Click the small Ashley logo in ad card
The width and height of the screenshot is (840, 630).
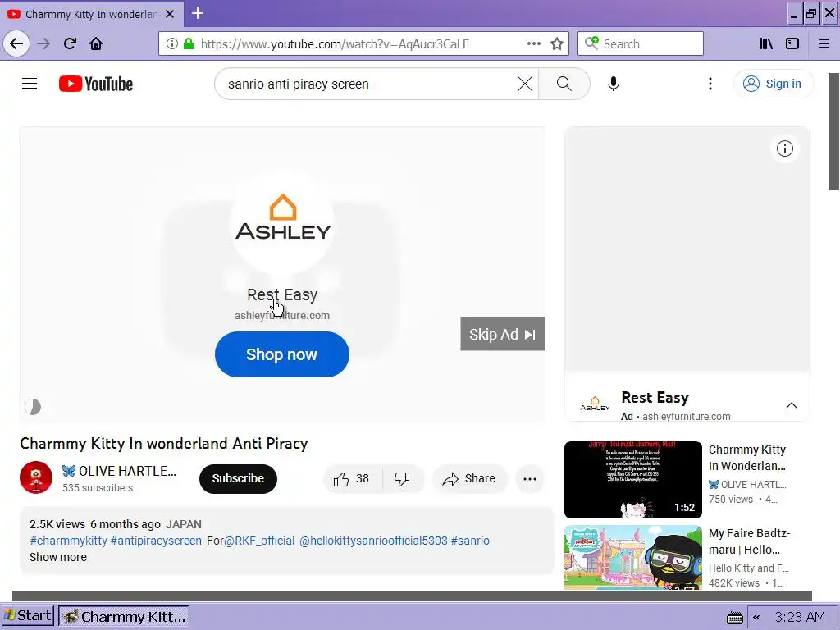(x=595, y=404)
